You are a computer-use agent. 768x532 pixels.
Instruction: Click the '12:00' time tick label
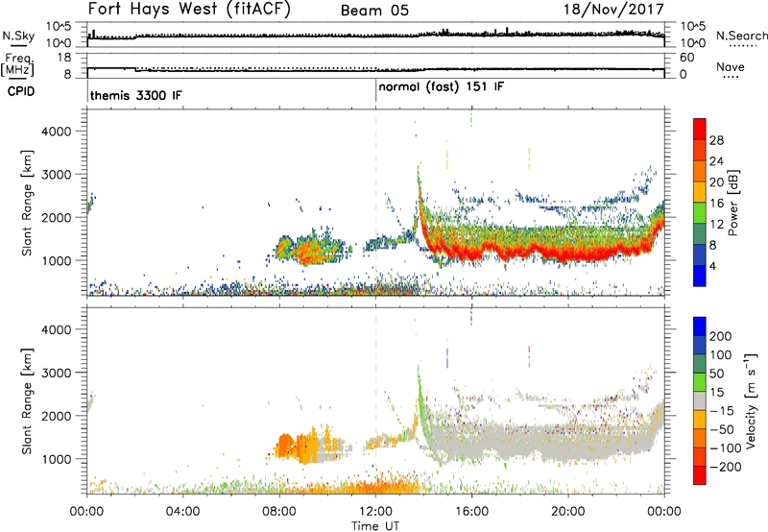375,512
